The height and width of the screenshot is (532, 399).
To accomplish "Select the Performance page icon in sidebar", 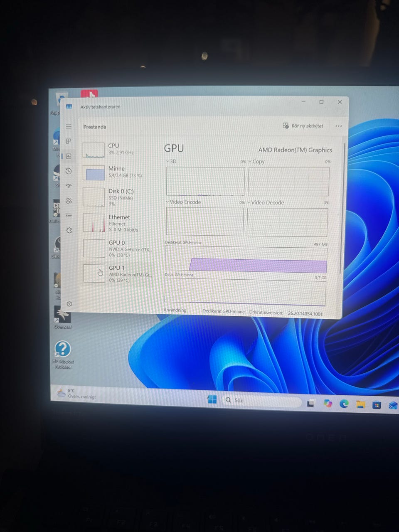I will point(69,156).
